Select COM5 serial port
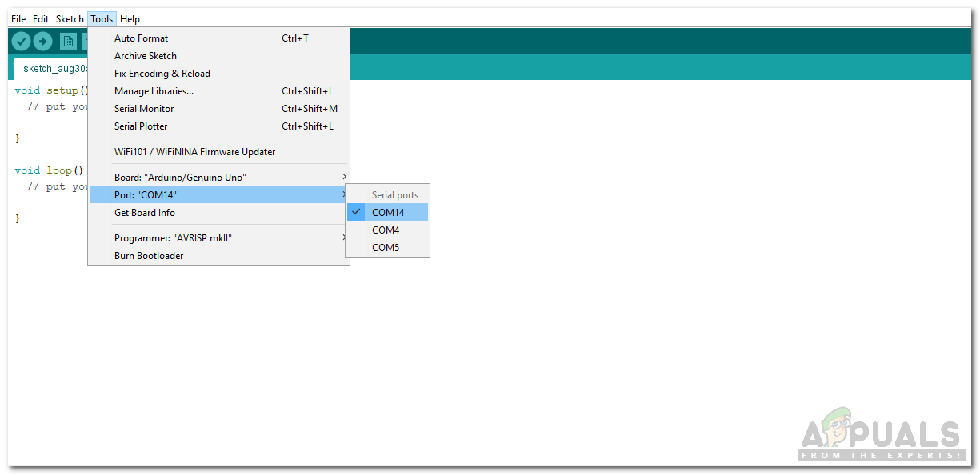Image resolution: width=980 pixels, height=475 pixels. pyautogui.click(x=387, y=248)
